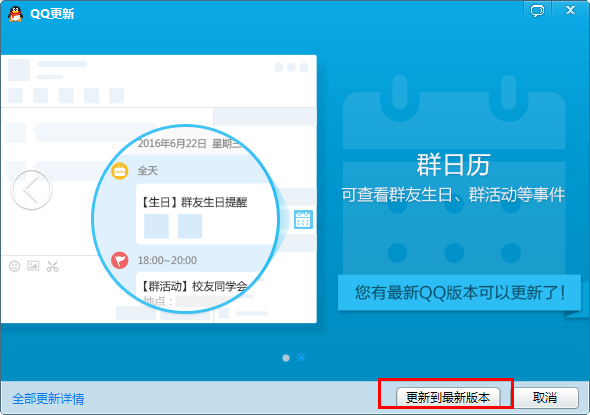Click the 您有最新QQ版本可以更新了 banner
The height and width of the screenshot is (415, 590).
tap(459, 292)
